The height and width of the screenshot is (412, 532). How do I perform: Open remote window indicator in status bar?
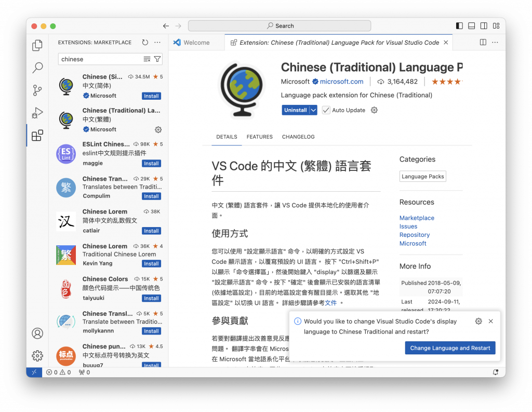click(x=34, y=373)
